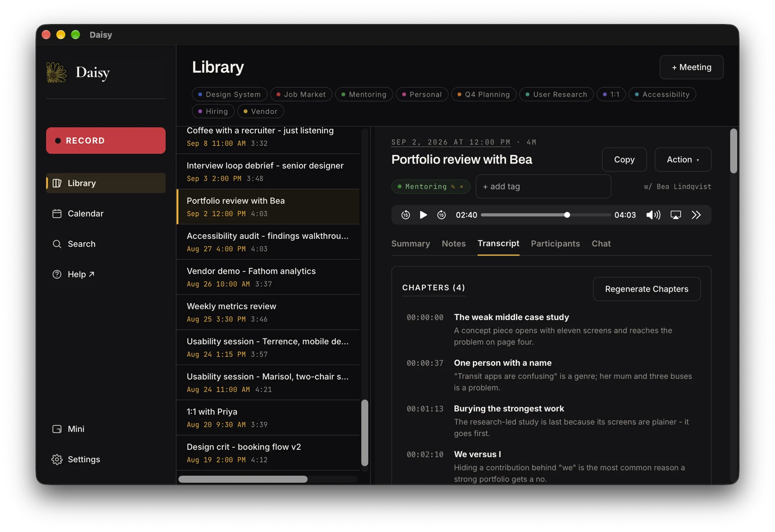
Task: Start a new recording with the RECORD button
Action: pyautogui.click(x=105, y=140)
